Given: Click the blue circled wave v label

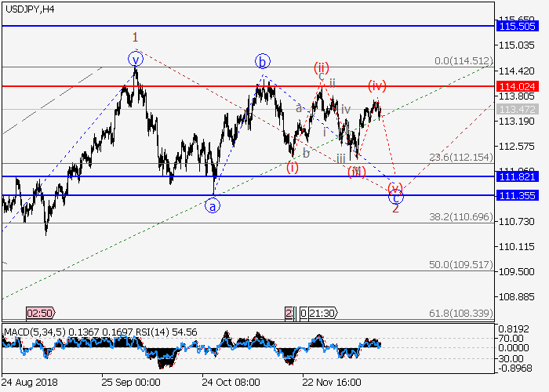Looking at the screenshot, I should 136,59.
